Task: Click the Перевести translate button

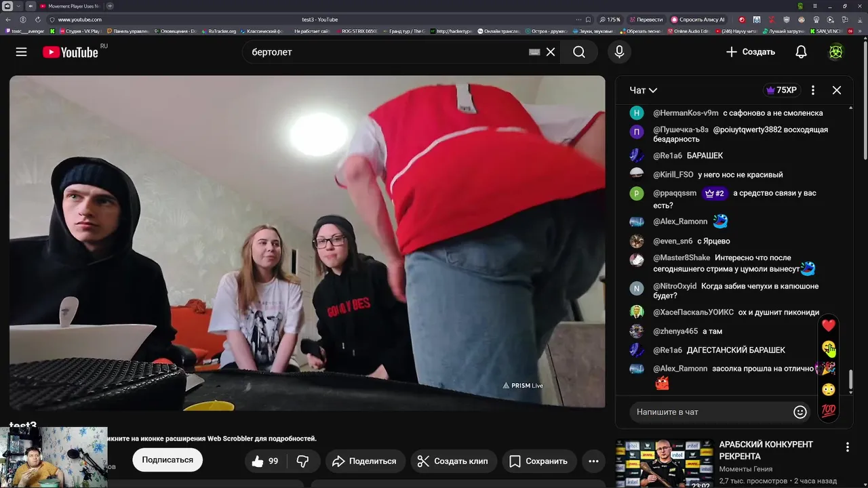Action: tap(646, 20)
